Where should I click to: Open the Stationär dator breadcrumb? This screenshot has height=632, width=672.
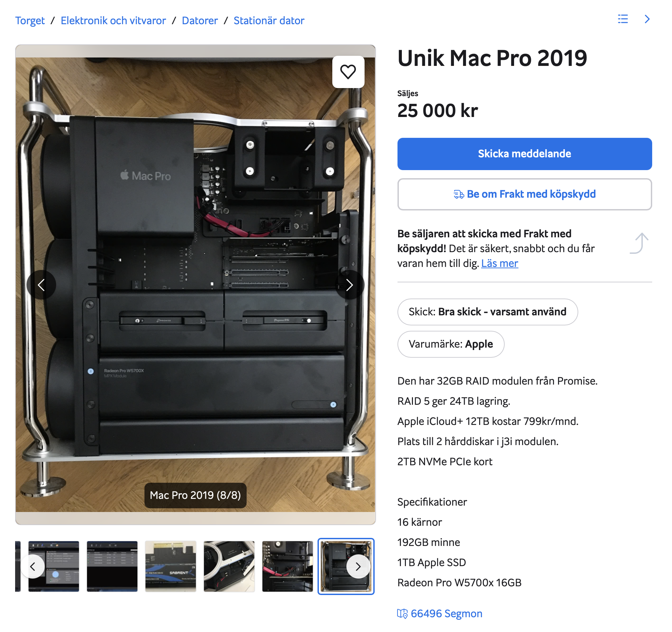pos(269,21)
